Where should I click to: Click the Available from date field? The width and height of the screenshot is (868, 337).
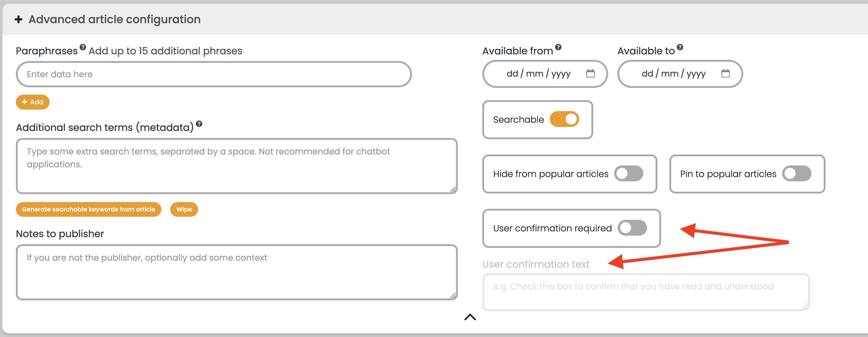545,74
